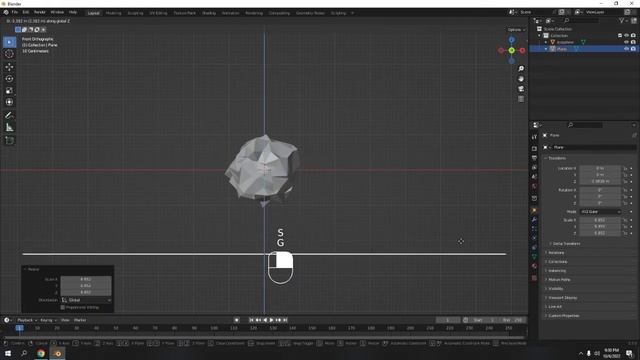Select the 3D Cursor tool

tap(9, 54)
